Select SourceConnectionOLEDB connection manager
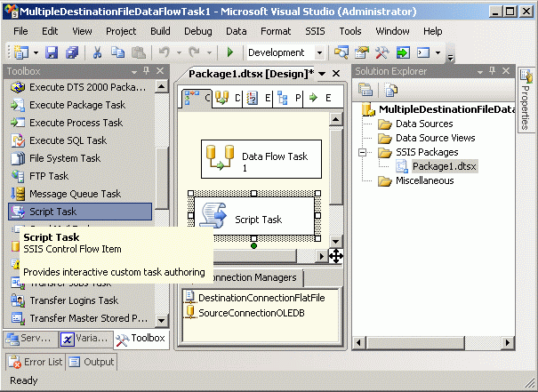The width and height of the screenshot is (538, 392). tap(245, 312)
